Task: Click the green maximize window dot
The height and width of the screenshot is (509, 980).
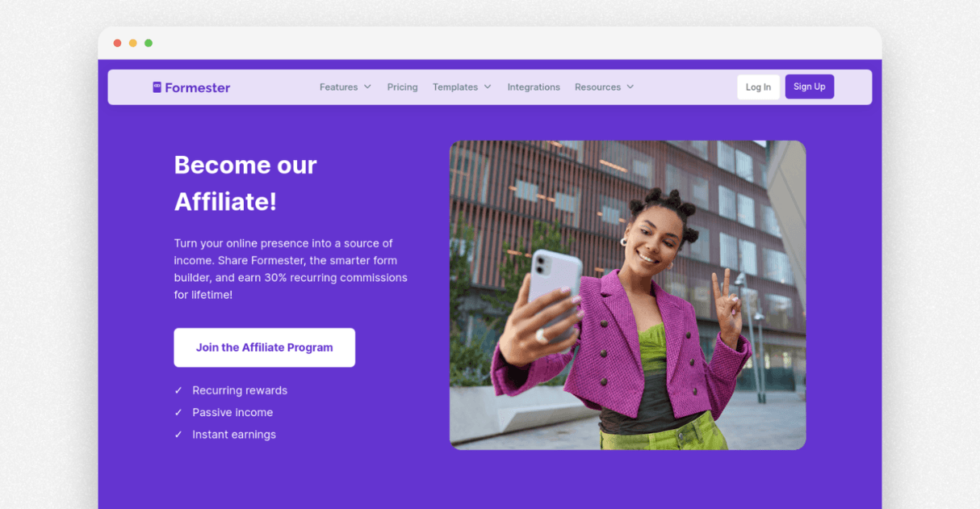Action: tap(149, 43)
